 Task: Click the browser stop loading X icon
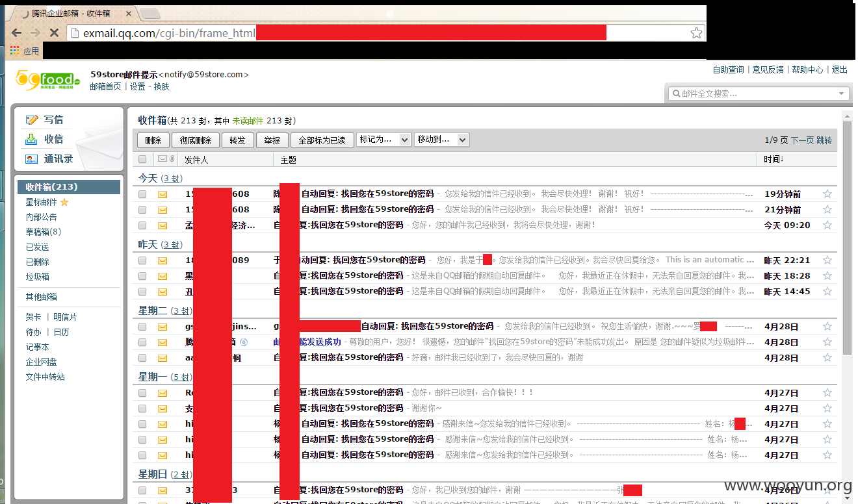pos(54,32)
